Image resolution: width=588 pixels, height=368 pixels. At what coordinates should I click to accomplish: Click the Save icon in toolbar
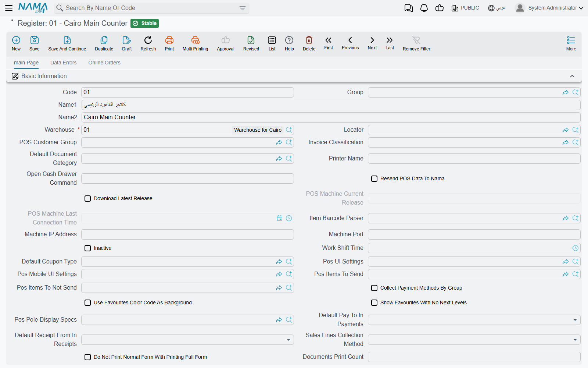(x=35, y=40)
